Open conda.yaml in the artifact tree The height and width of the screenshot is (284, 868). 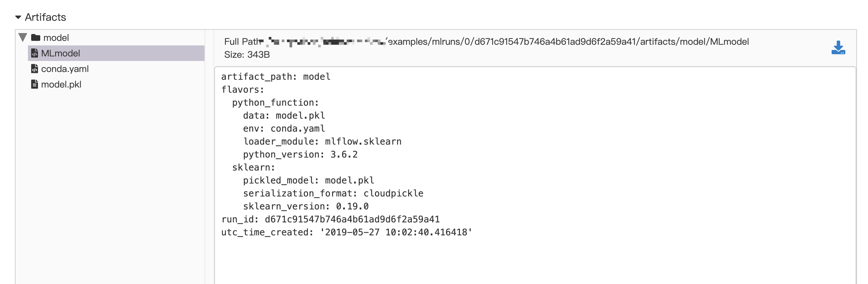65,69
